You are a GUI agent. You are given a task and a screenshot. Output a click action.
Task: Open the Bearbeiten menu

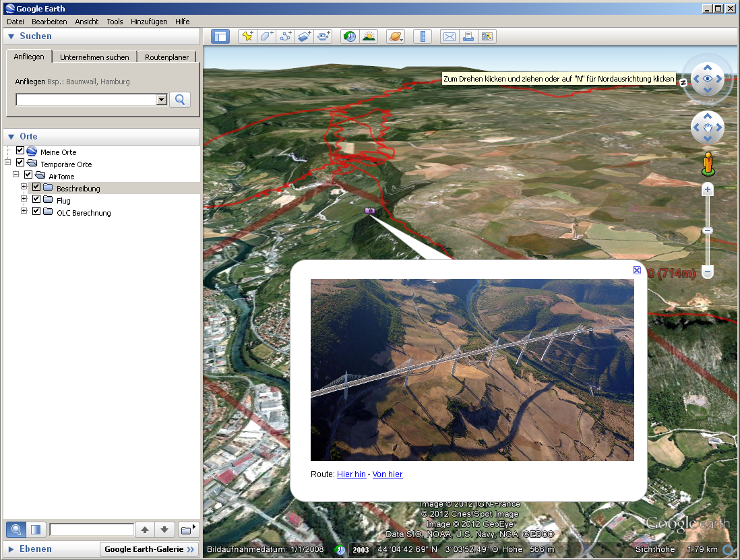[x=50, y=22]
